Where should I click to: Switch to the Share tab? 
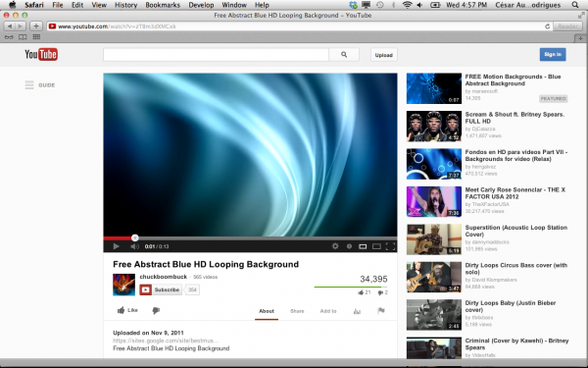tap(297, 311)
